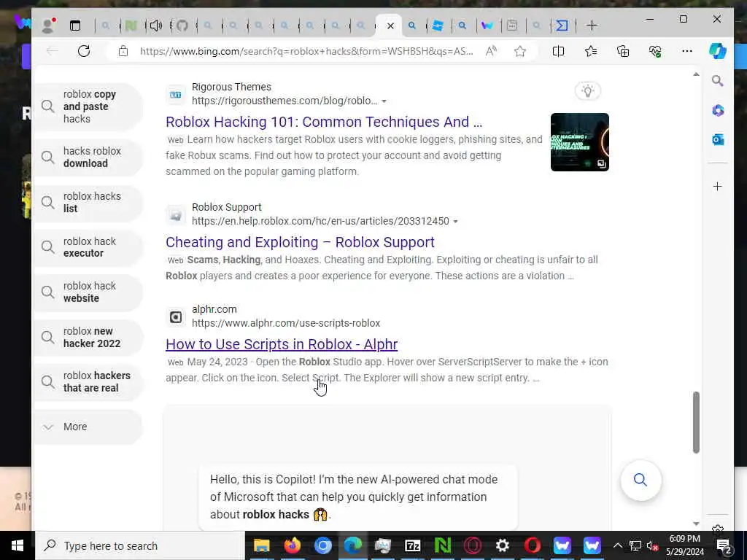Open Roblox Hacking 101 result

click(x=324, y=122)
